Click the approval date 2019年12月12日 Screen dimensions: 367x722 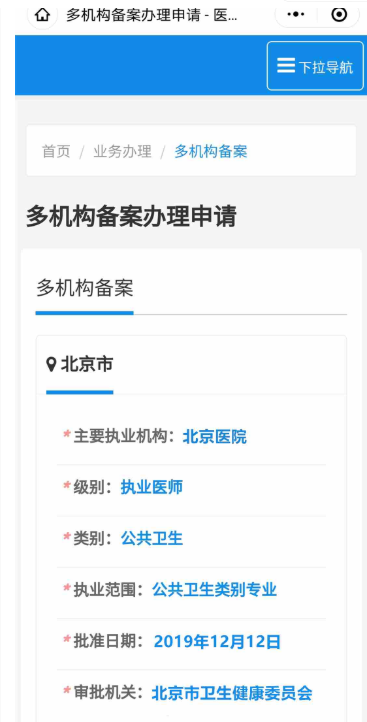coord(217,641)
